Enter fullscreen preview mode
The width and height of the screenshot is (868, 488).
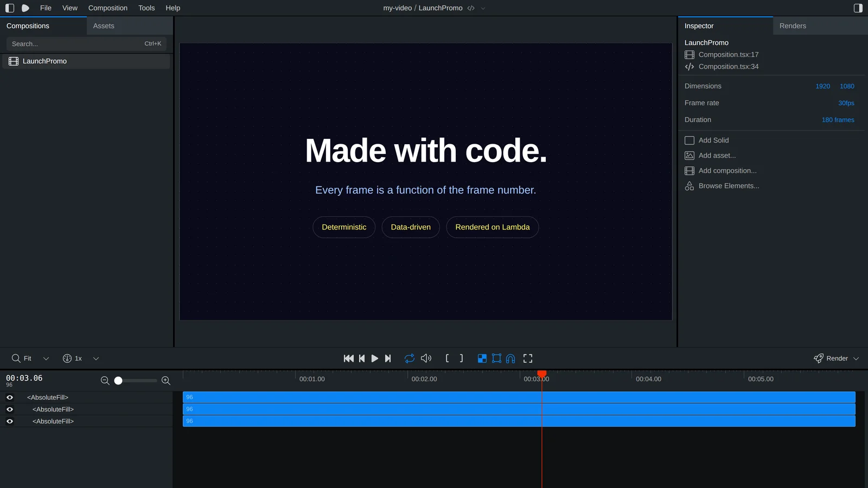click(528, 358)
